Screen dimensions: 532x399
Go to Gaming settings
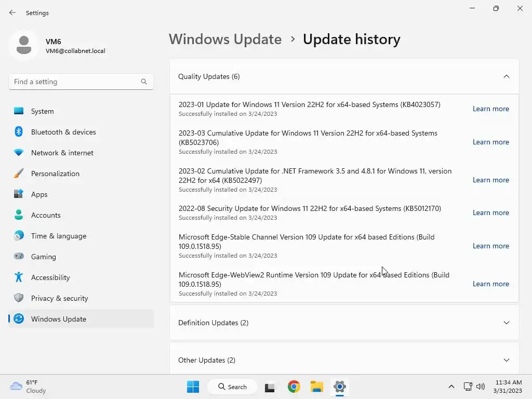[81, 257]
